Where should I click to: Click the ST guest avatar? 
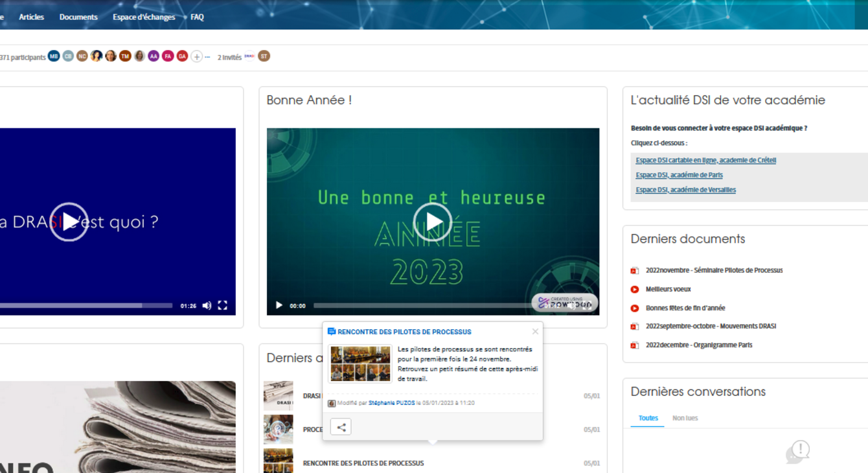264,56
